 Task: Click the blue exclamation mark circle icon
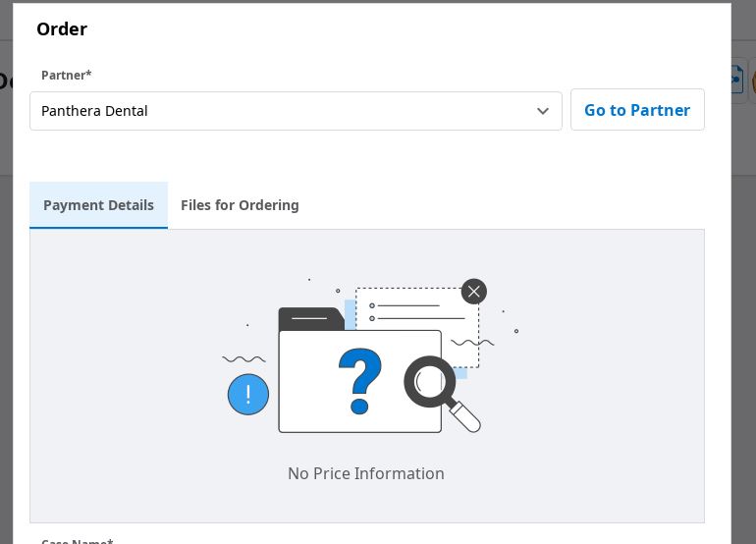coord(248,395)
